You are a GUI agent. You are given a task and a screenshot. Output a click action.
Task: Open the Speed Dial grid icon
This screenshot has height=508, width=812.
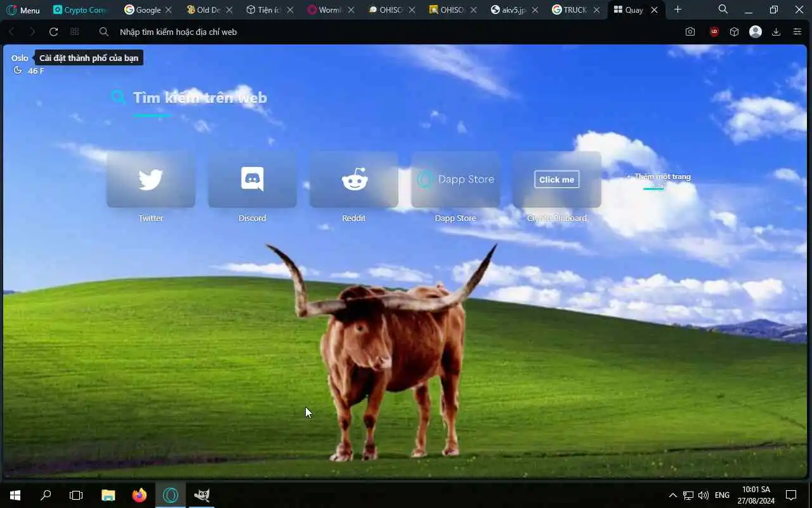tap(75, 32)
